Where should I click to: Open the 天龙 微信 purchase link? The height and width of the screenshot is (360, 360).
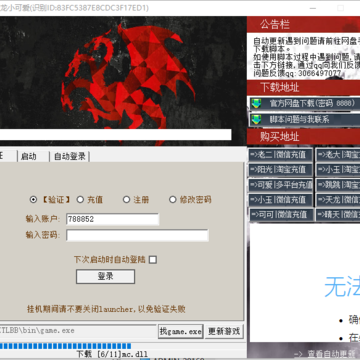(x=338, y=199)
